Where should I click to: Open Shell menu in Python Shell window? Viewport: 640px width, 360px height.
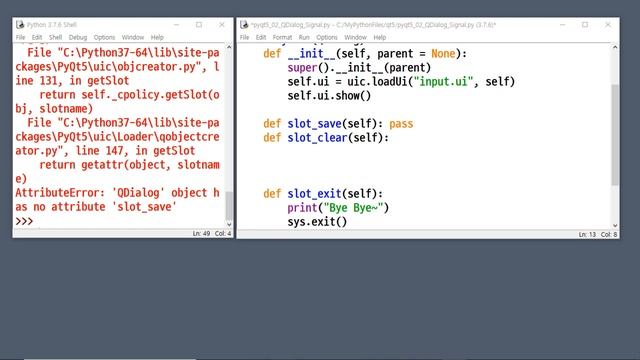[55, 37]
